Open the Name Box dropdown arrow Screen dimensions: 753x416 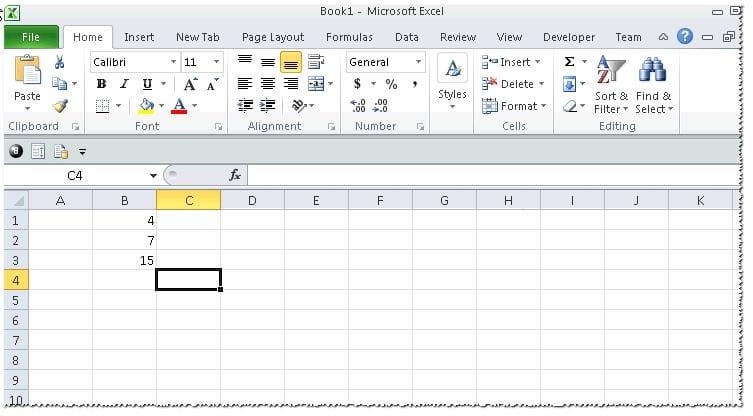(153, 175)
